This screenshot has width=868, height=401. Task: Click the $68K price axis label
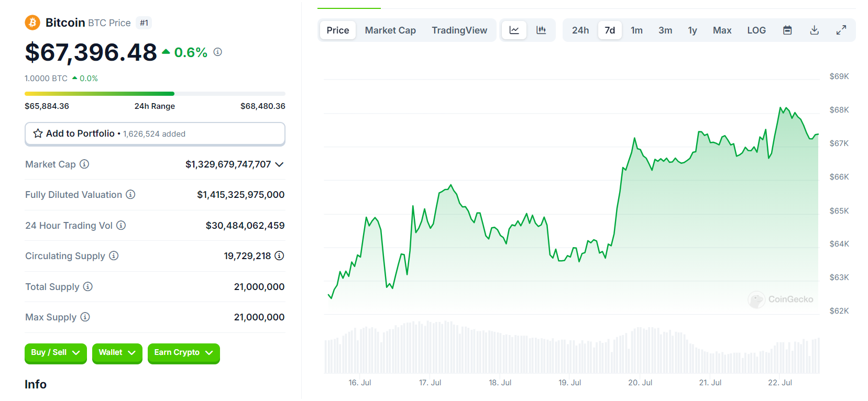(x=839, y=109)
